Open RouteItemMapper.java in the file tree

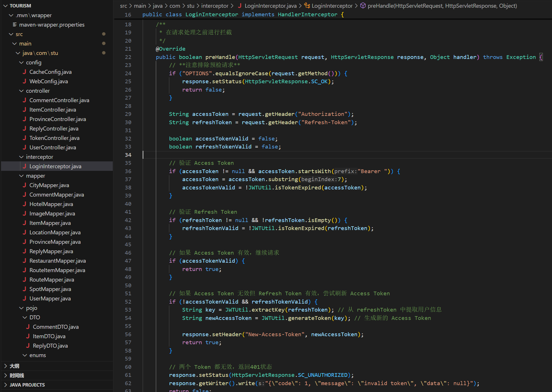coord(57,270)
